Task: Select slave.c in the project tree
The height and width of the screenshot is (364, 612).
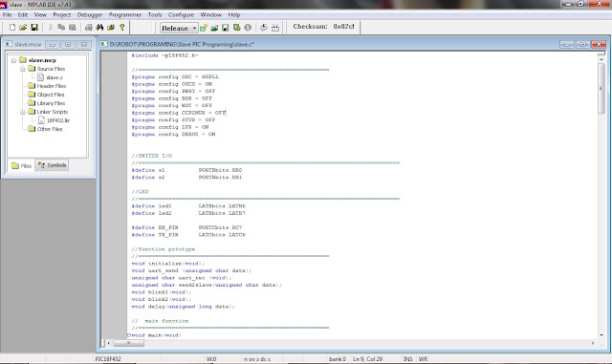Action: [55, 77]
